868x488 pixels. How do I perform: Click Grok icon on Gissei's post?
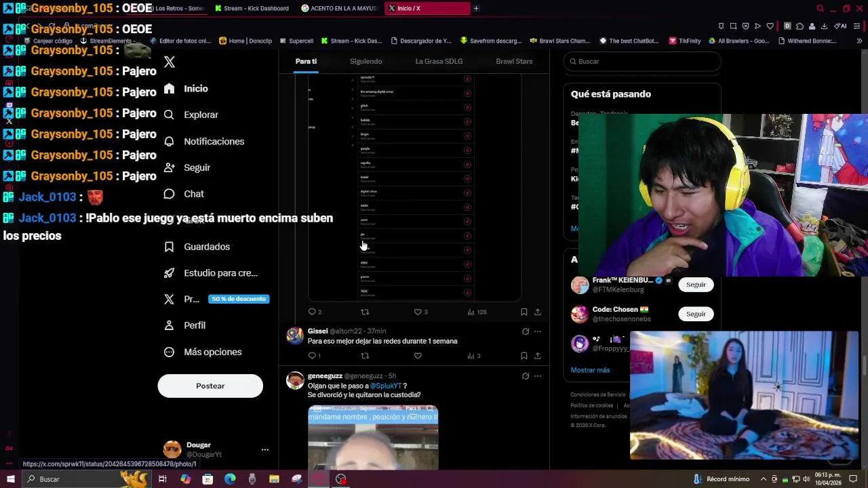[x=526, y=331]
